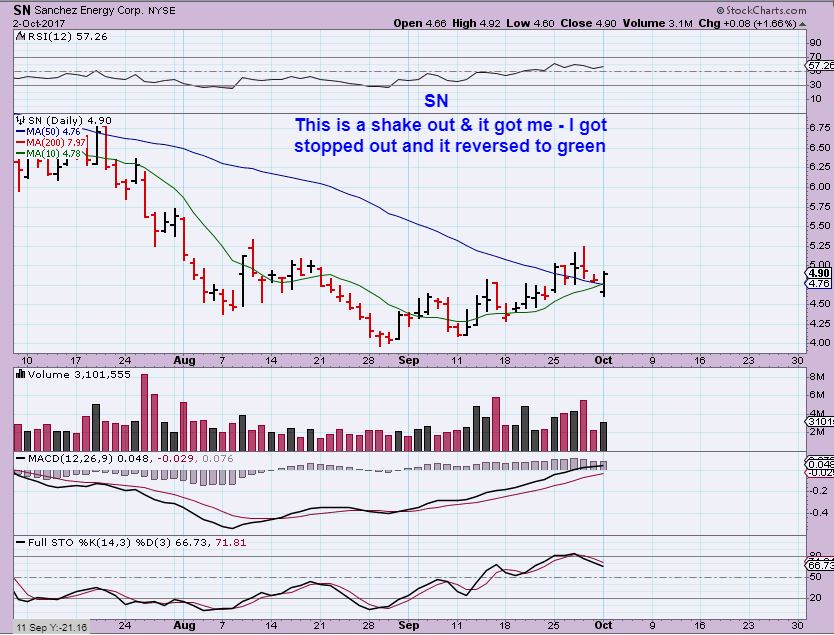
Task: Click the Close 4.90 header value
Action: coord(588,23)
